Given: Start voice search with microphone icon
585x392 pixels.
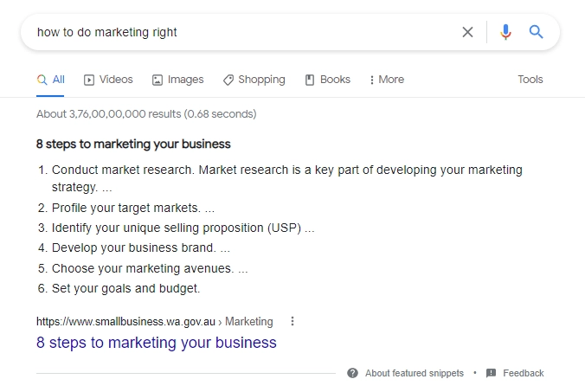Looking at the screenshot, I should point(505,32).
